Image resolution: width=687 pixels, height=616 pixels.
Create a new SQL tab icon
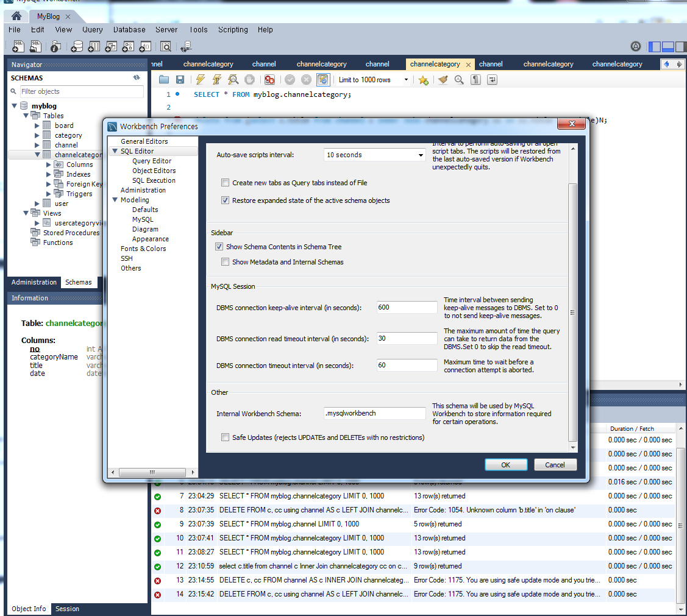[x=18, y=46]
